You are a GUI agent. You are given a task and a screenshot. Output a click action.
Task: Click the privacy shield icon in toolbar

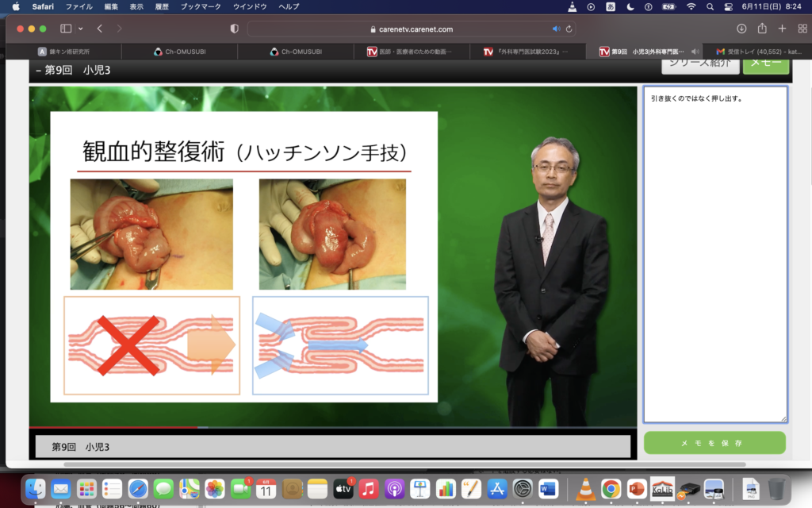[234, 29]
